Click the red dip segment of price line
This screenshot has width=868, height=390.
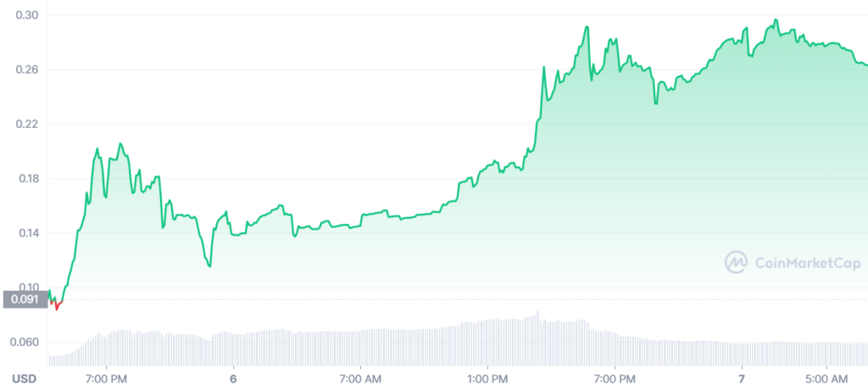coord(57,304)
